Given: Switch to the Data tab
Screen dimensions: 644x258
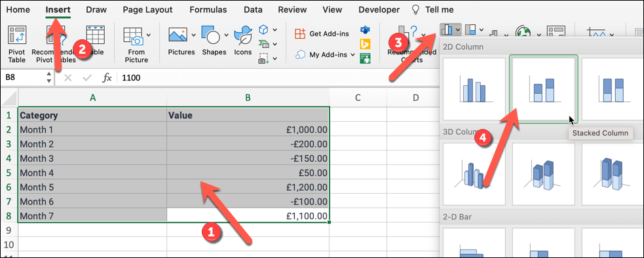Looking at the screenshot, I should coord(254,9).
